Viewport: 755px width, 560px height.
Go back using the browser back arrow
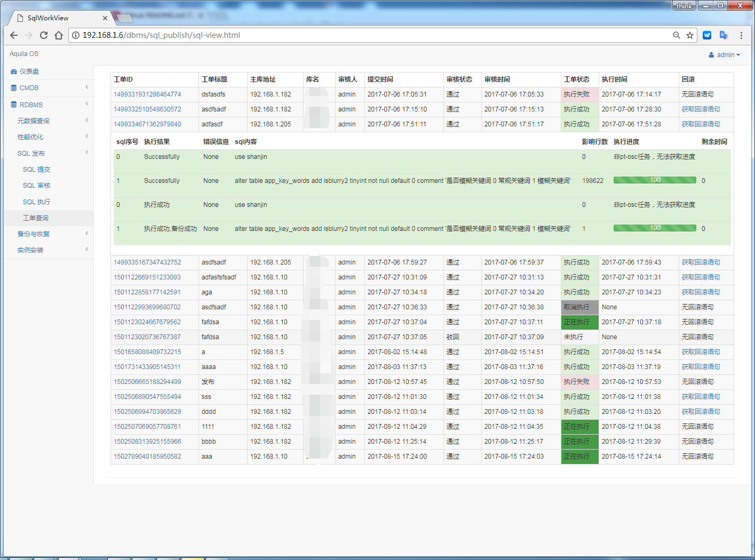(x=14, y=35)
